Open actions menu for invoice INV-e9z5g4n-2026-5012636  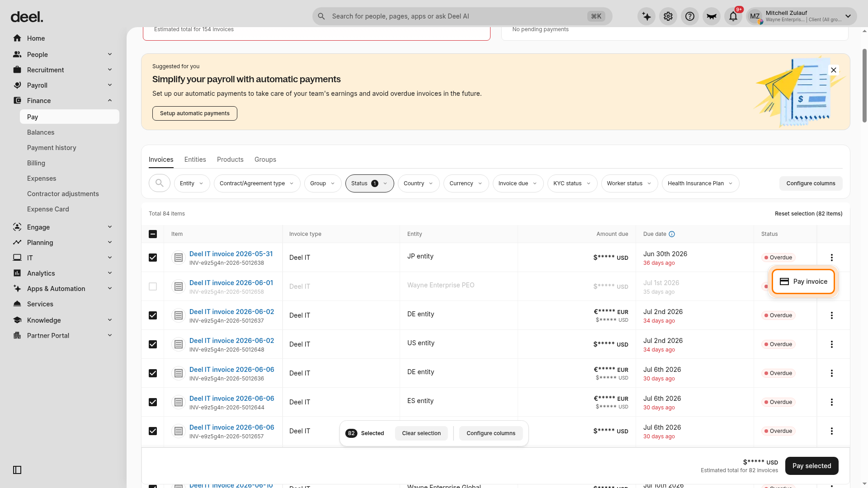pos(832,373)
